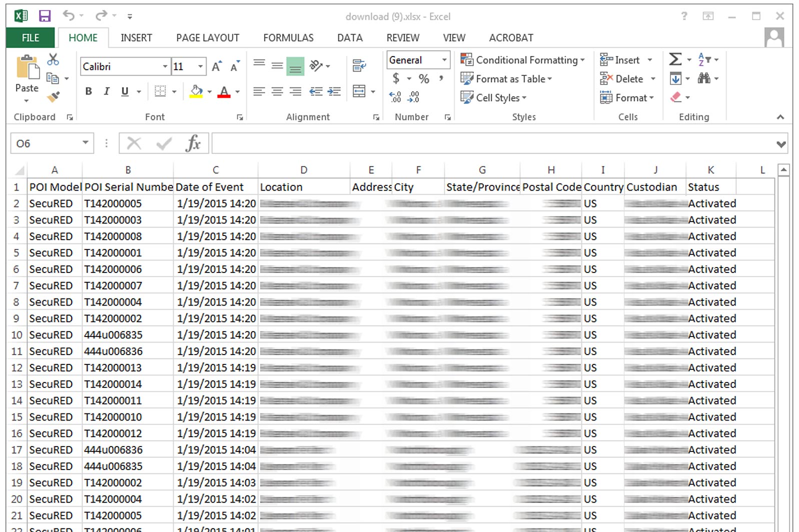Toggle Underline formatting
This screenshot has height=532, width=799.
125,91
